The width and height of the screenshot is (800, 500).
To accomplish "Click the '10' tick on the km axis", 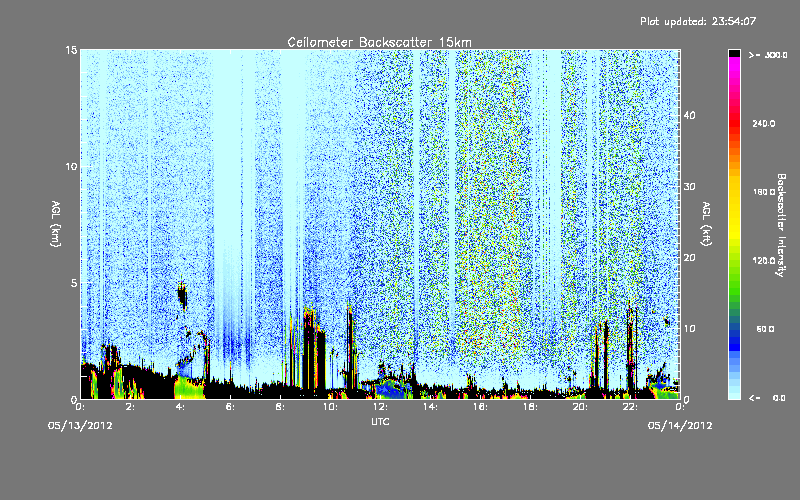I will (x=71, y=167).
